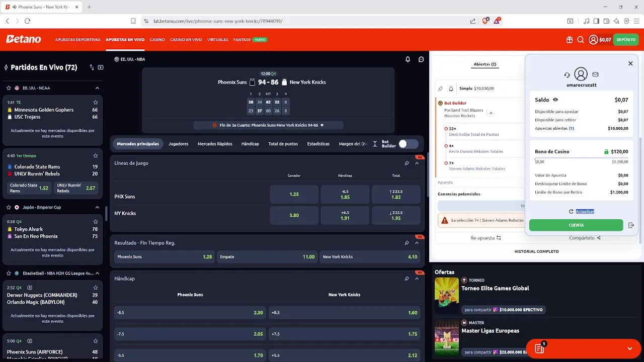Open the gift promotions icon in header
Image resolution: width=644 pixels, height=362 pixels.
569,40
